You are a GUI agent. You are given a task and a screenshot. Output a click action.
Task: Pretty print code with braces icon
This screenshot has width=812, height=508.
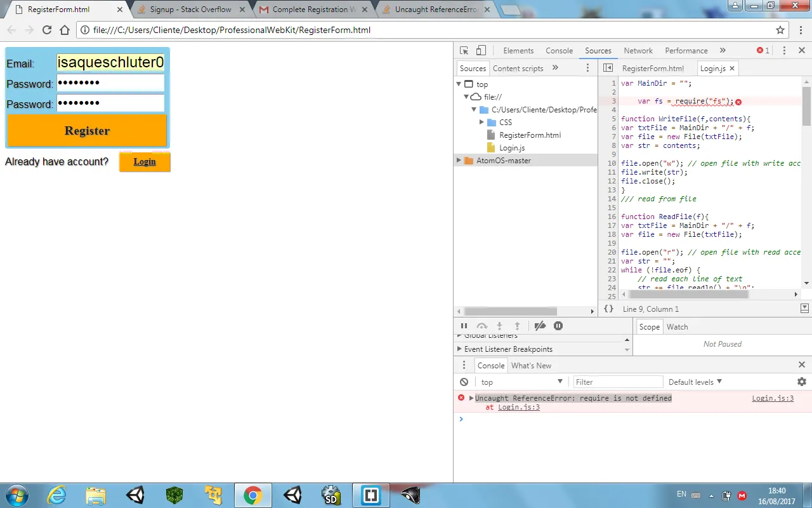click(608, 309)
